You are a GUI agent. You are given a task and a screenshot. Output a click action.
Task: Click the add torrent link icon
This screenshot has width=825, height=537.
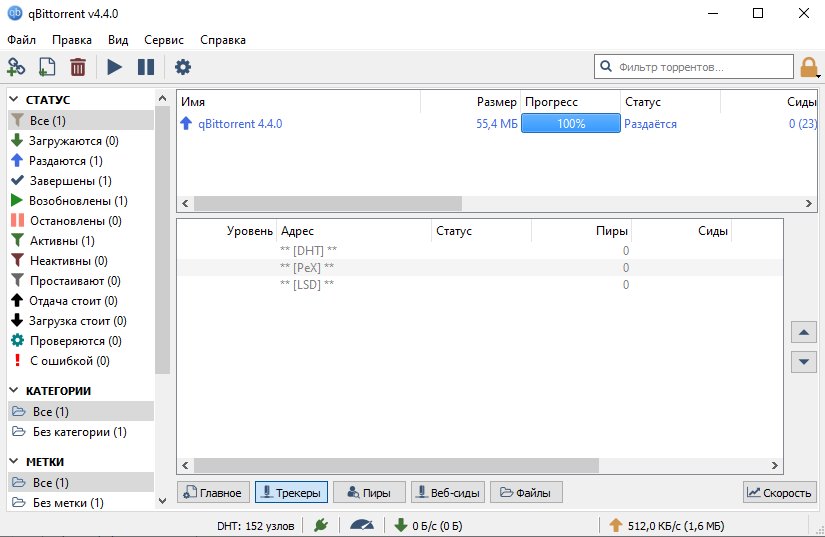point(16,67)
